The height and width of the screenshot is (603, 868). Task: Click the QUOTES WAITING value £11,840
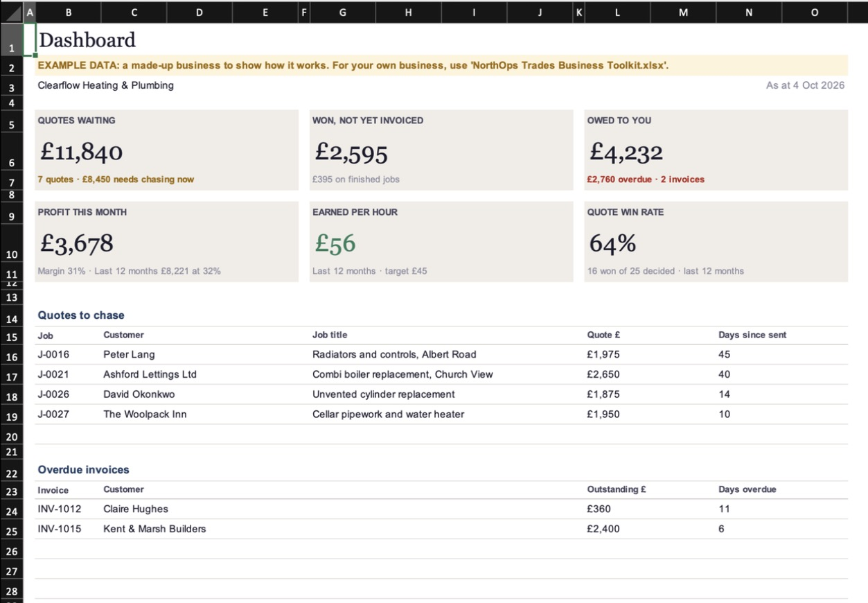(x=81, y=152)
